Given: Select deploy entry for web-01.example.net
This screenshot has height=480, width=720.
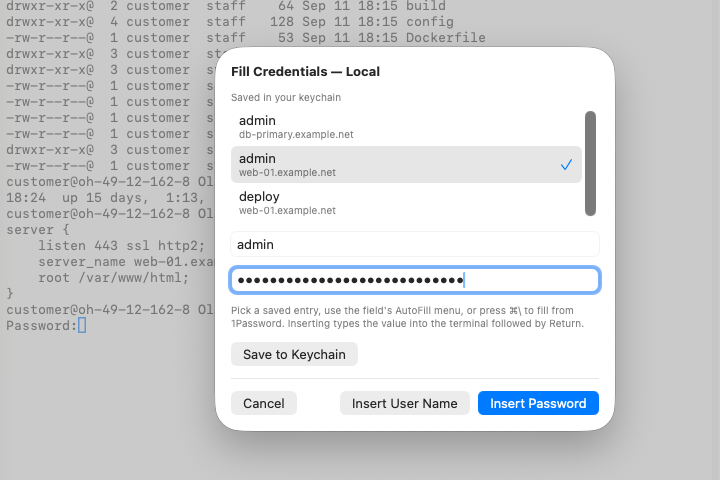Looking at the screenshot, I should pyautogui.click(x=406, y=203).
